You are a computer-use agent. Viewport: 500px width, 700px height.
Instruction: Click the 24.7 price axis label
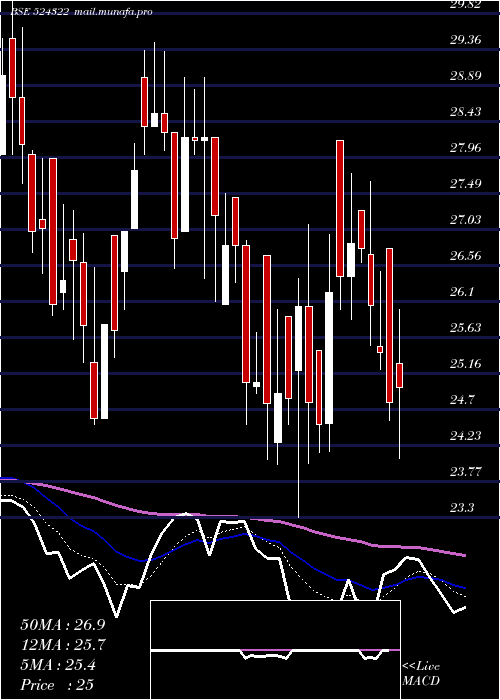(x=462, y=400)
